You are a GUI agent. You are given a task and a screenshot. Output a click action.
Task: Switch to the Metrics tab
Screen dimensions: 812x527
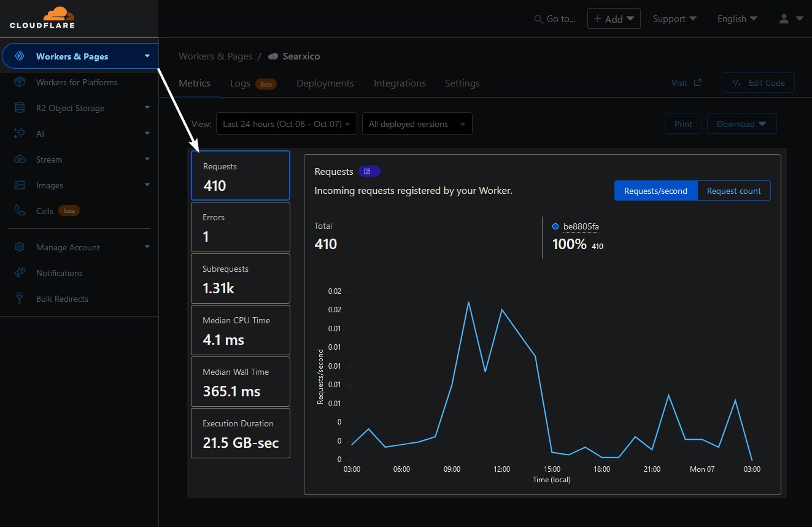coord(195,83)
